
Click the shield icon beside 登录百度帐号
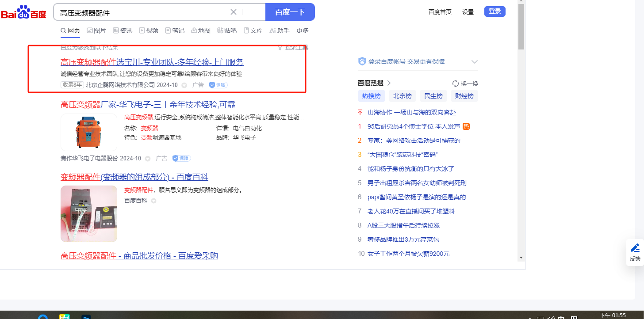(x=362, y=61)
